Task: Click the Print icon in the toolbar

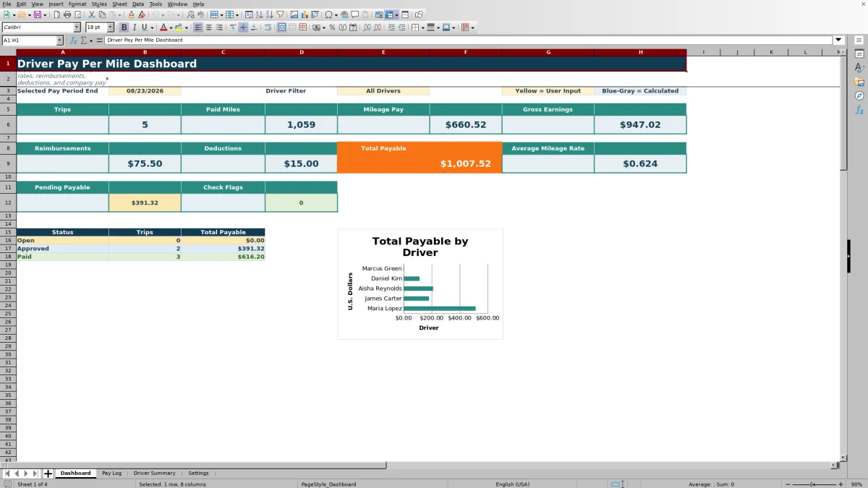Action: (67, 14)
